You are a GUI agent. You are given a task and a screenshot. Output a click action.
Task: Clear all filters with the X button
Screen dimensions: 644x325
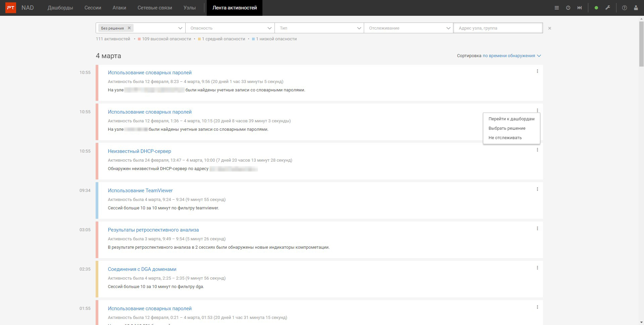click(550, 28)
